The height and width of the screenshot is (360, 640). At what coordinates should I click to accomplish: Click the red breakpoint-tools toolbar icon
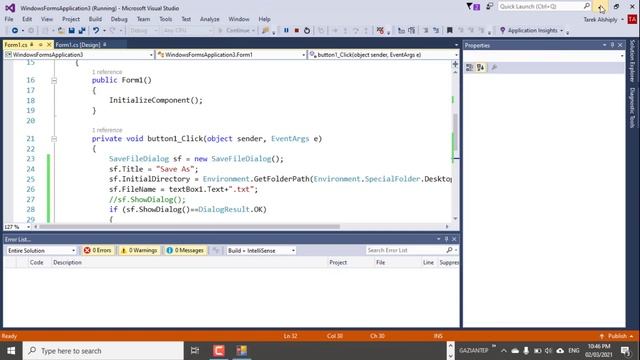[x=380, y=31]
